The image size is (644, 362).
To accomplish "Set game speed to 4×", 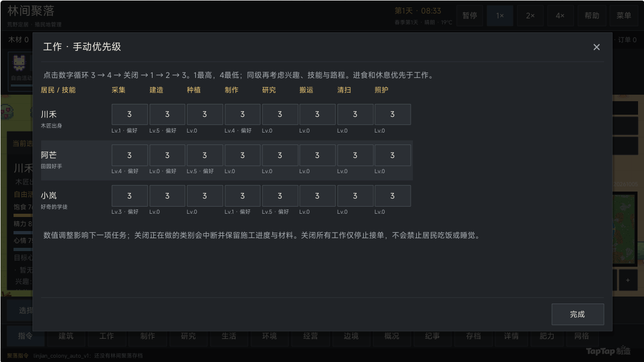I will [x=560, y=16].
